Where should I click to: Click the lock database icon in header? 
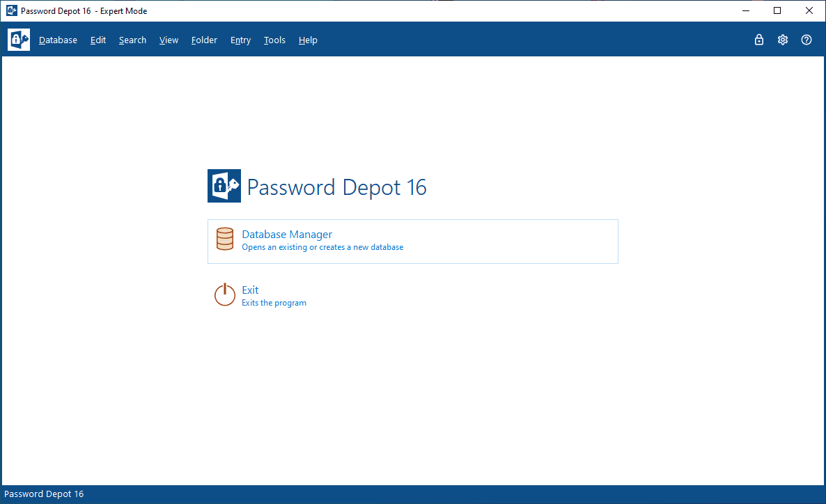click(x=758, y=40)
